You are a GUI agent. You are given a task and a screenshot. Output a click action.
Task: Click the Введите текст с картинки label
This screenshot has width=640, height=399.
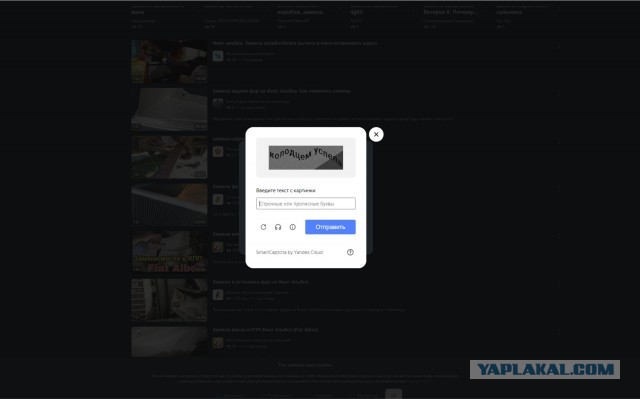tap(285, 190)
